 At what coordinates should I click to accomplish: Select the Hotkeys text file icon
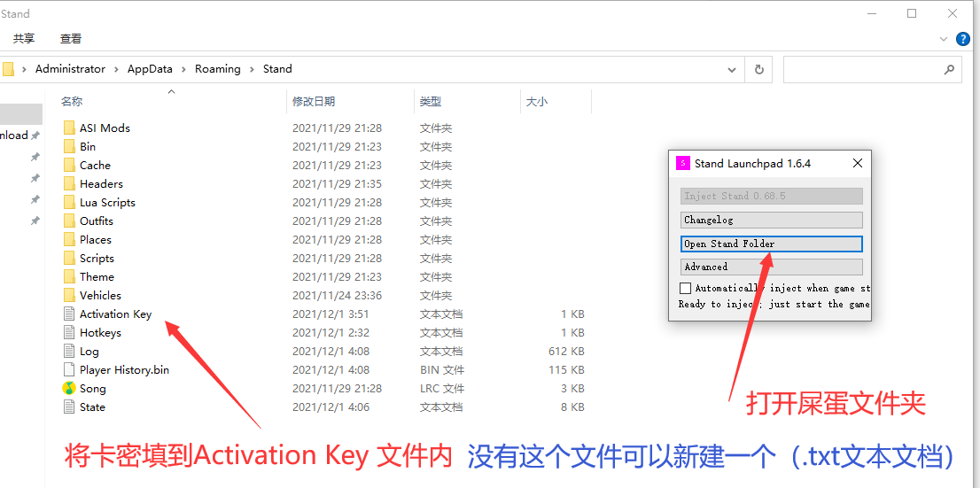[69, 332]
